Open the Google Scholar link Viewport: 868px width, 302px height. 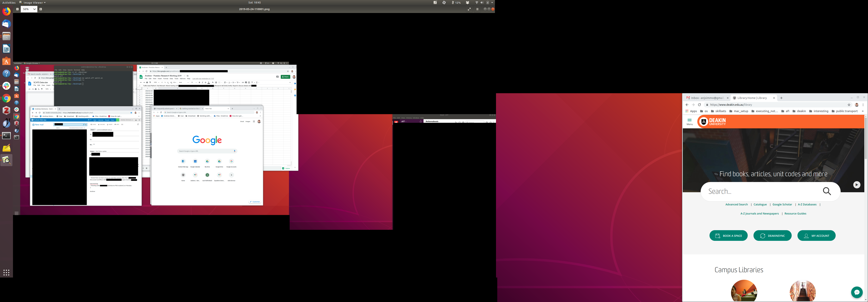click(782, 204)
